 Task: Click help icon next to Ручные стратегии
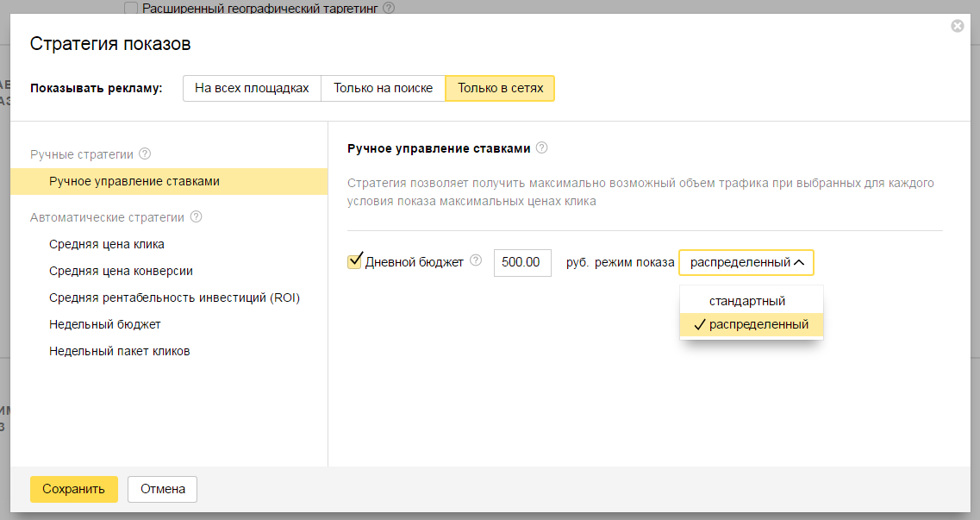pos(145,154)
